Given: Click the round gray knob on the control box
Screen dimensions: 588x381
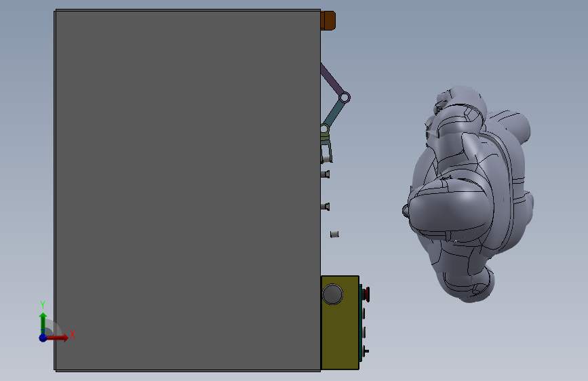Looking at the screenshot, I should coord(332,294).
